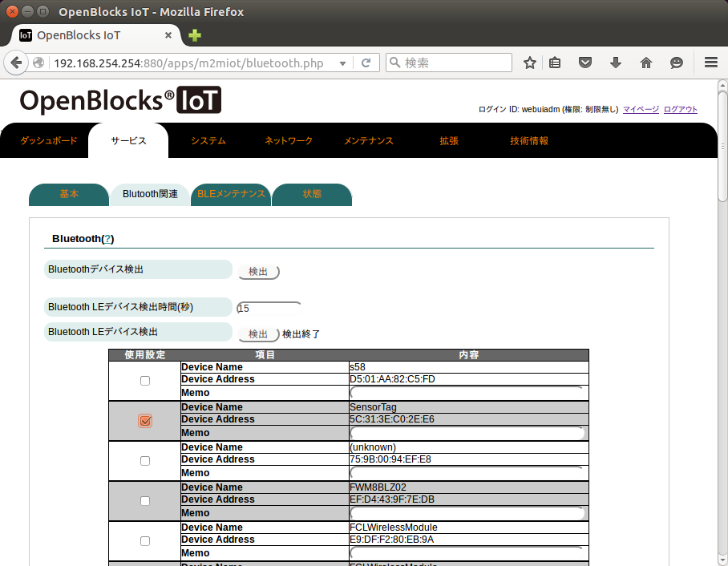Click the Memo field for (unknown) device
This screenshot has height=566, width=728.
(467, 473)
